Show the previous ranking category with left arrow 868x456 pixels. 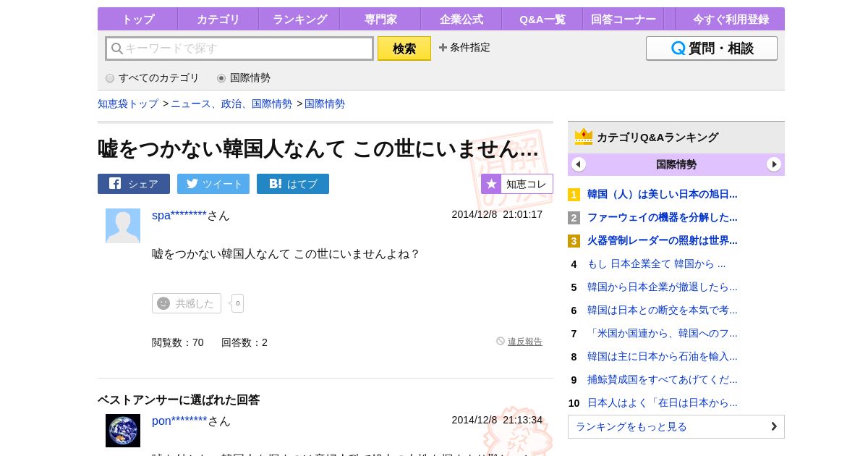pyautogui.click(x=579, y=164)
